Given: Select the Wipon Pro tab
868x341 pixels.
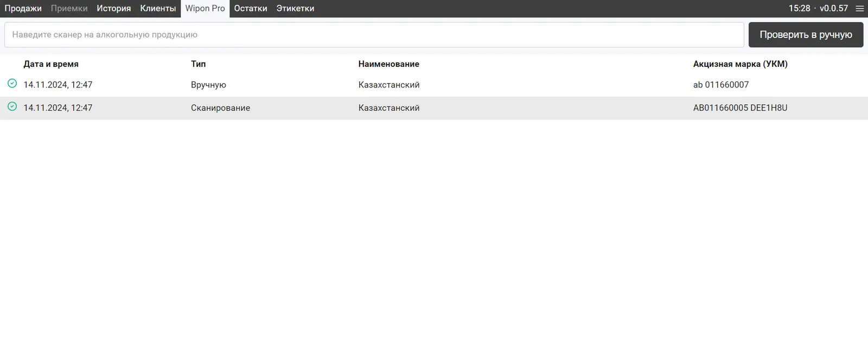Looking at the screenshot, I should point(205,9).
